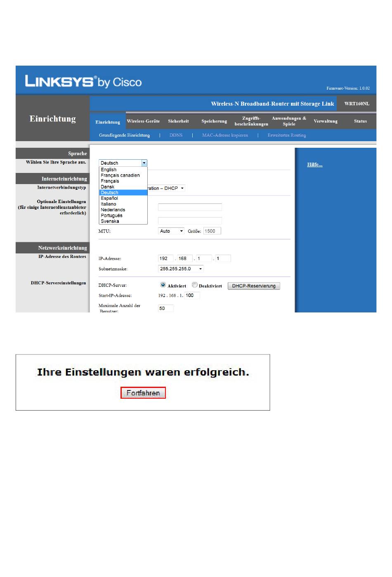Select the Aktiviert DHCP radio button
This screenshot has height=577, width=392.
click(163, 285)
